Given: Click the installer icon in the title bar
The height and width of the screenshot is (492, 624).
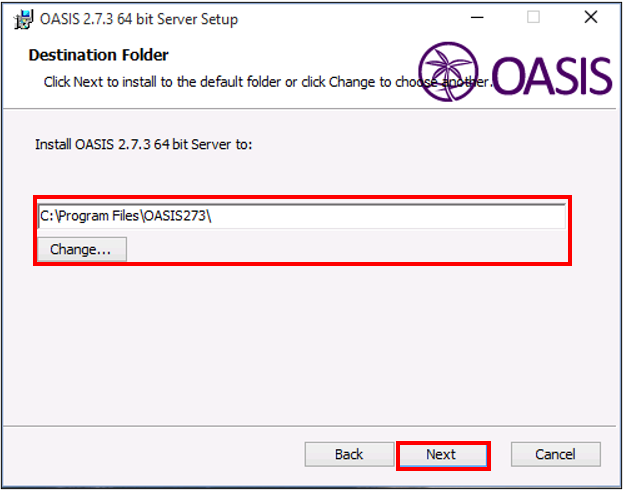Looking at the screenshot, I should pos(23,19).
